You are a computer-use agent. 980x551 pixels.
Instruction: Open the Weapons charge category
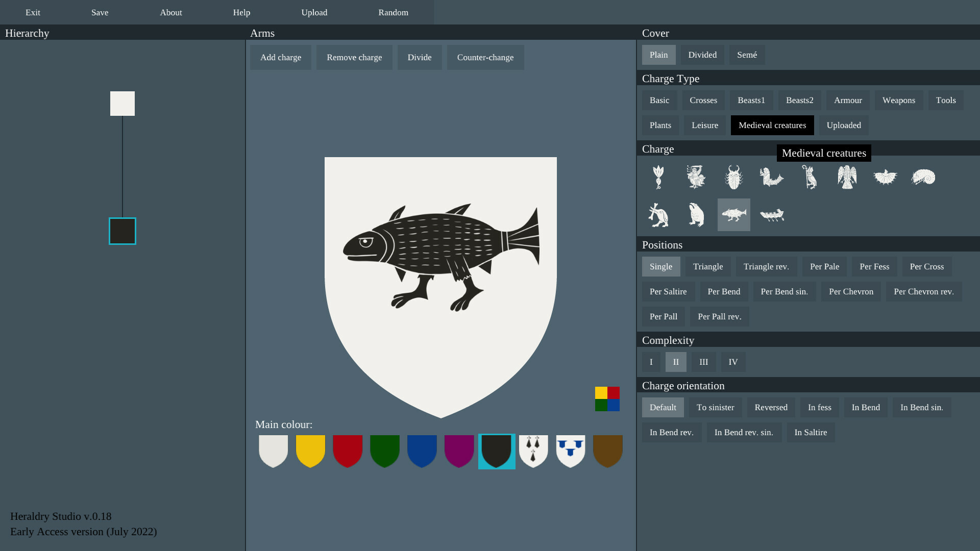tap(899, 100)
